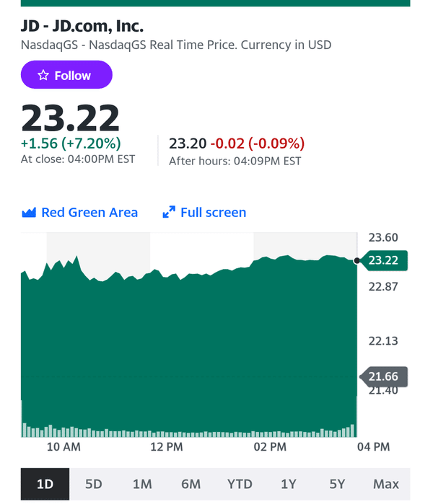The height and width of the screenshot is (504, 433).
Task: Switch chart to YTD range
Action: pyautogui.click(x=240, y=484)
